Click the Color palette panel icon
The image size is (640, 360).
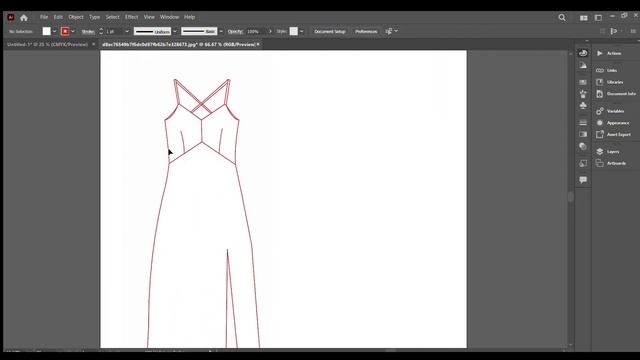(583, 53)
